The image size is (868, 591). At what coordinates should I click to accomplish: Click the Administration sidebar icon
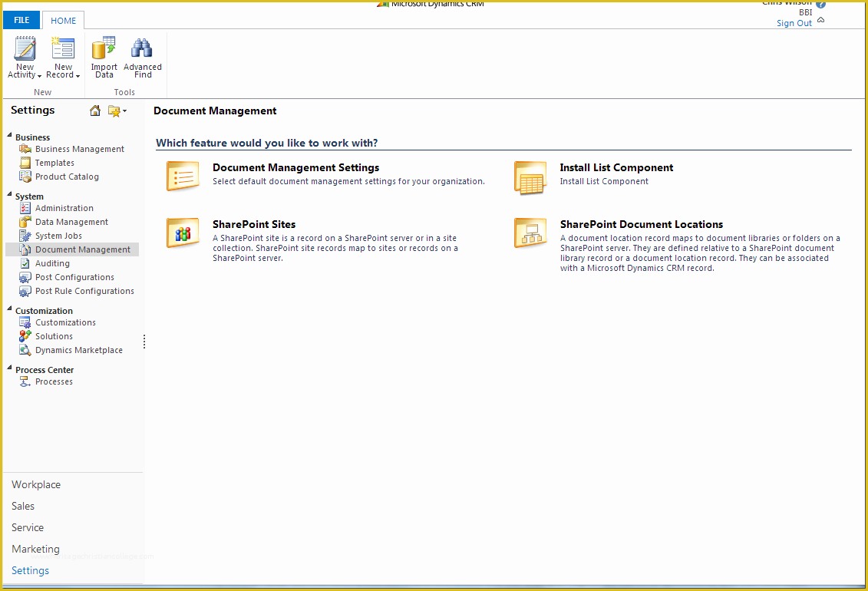click(x=25, y=208)
